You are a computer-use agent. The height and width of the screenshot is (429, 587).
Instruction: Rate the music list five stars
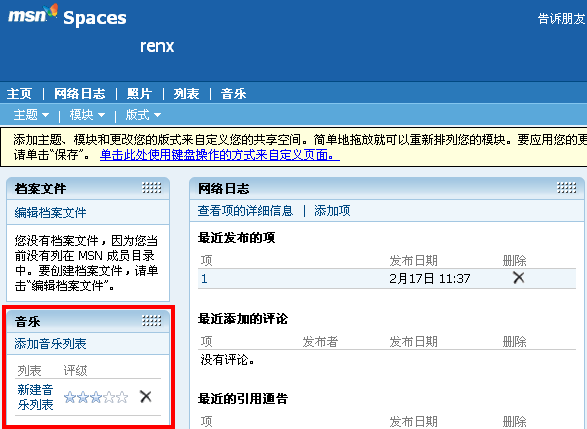122,397
